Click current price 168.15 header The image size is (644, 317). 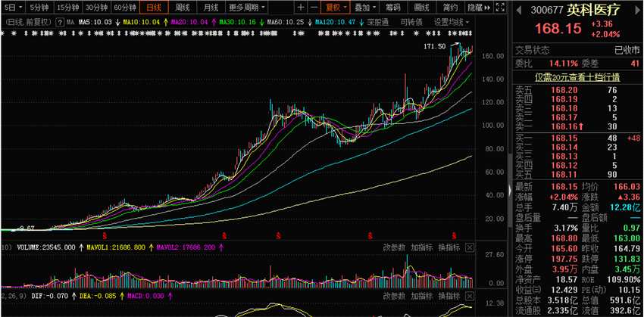coord(558,29)
